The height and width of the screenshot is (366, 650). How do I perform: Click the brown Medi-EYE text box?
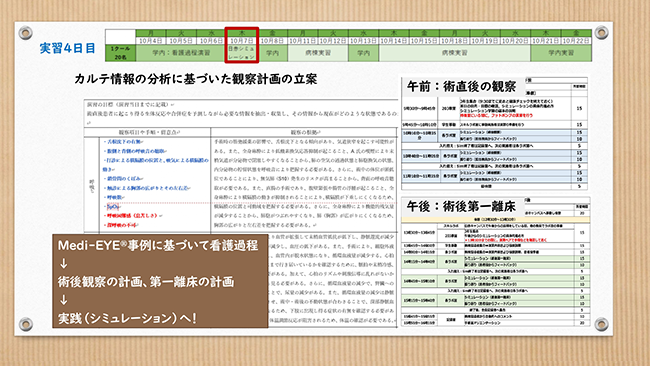[x=160, y=281]
